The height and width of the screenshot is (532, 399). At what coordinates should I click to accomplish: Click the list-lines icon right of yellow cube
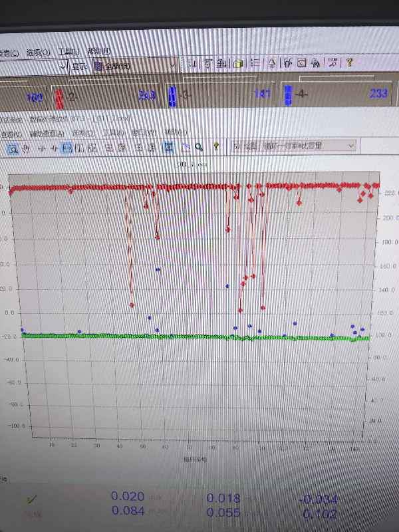tap(255, 63)
